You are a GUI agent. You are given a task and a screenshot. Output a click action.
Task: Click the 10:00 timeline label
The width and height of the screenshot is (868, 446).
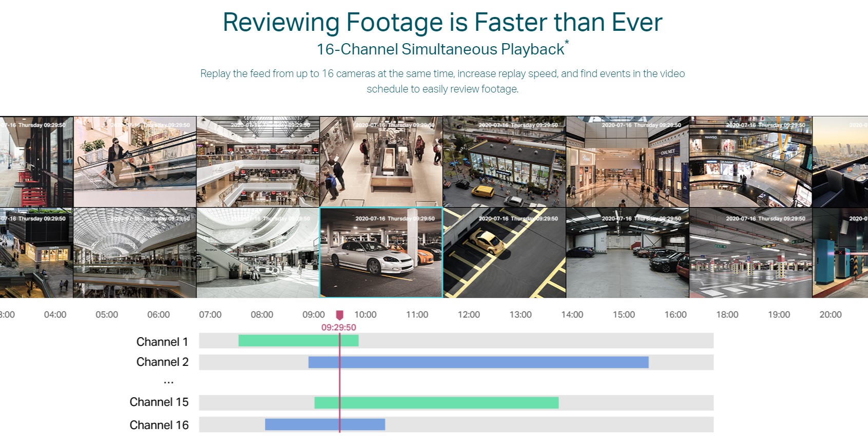365,314
